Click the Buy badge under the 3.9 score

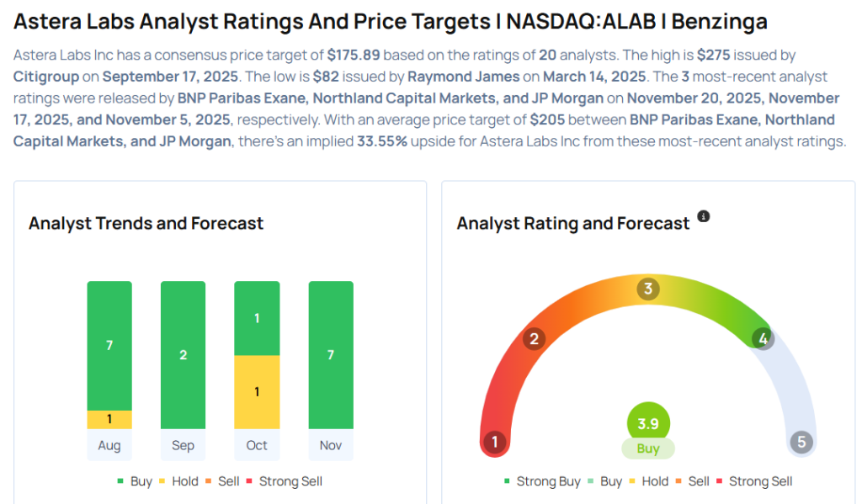[648, 448]
